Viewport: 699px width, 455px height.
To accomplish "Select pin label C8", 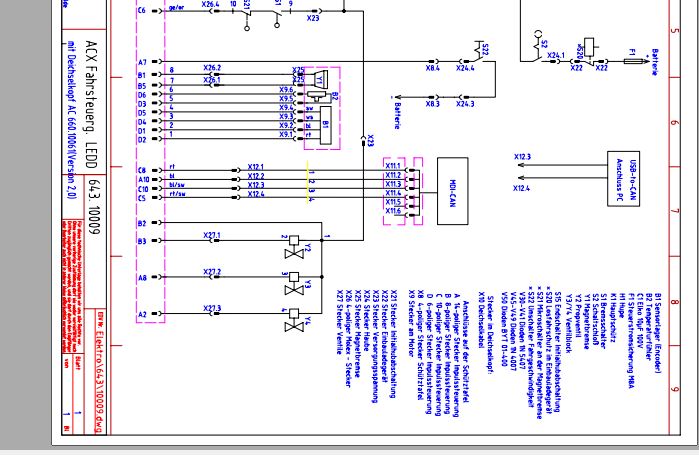I will (x=142, y=170).
